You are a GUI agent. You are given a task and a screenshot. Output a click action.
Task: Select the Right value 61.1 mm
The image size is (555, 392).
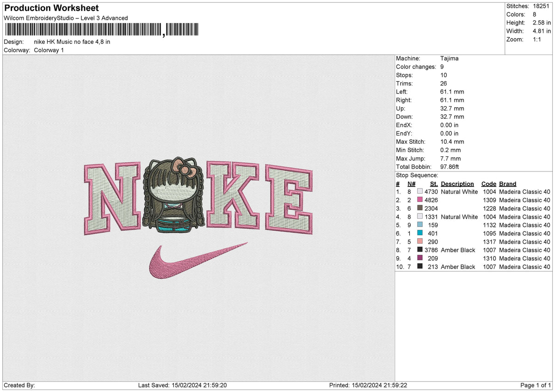point(452,100)
